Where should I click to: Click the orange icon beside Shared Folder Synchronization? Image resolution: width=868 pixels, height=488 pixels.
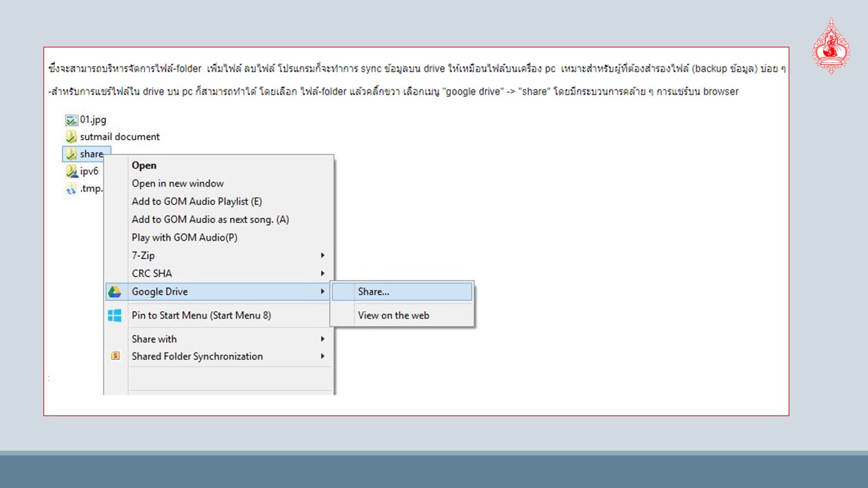(115, 356)
